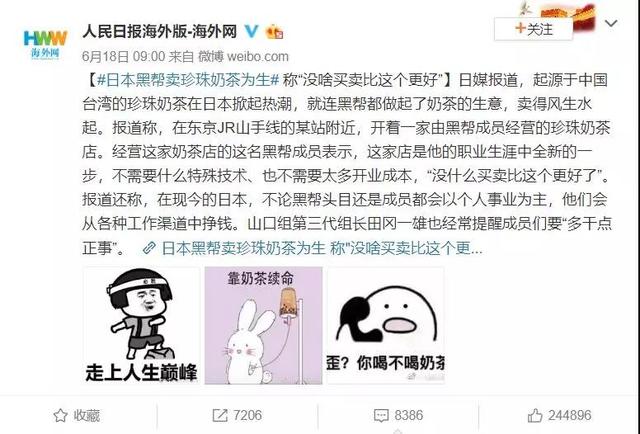The image size is (640, 434).
Task: Click the like count 244896
Action: tap(569, 416)
